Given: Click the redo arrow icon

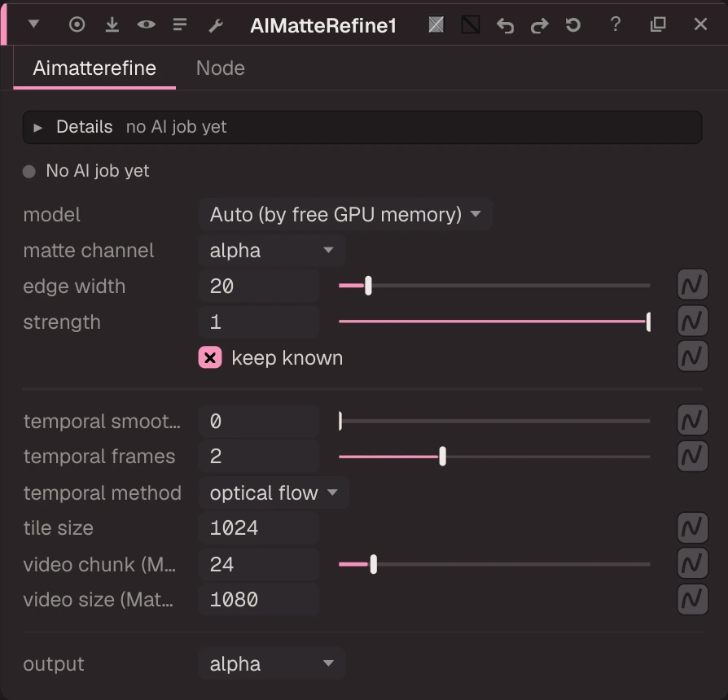Looking at the screenshot, I should click(539, 25).
